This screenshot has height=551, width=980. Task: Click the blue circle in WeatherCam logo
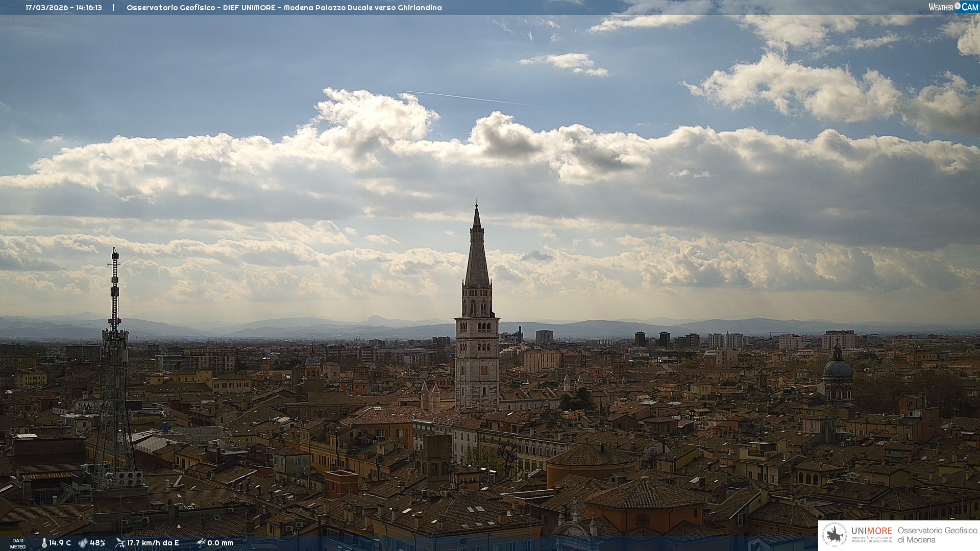coord(958,6)
